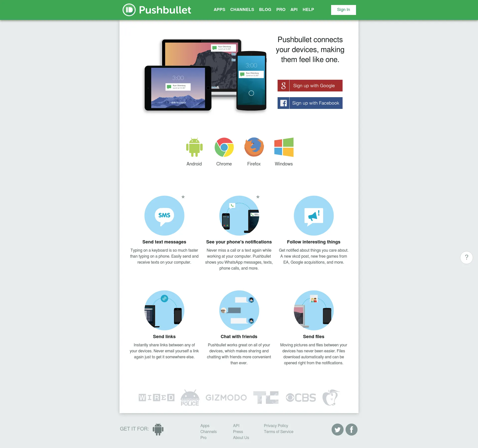The width and height of the screenshot is (478, 448).
Task: Click the Sign In button
Action: (x=343, y=9)
